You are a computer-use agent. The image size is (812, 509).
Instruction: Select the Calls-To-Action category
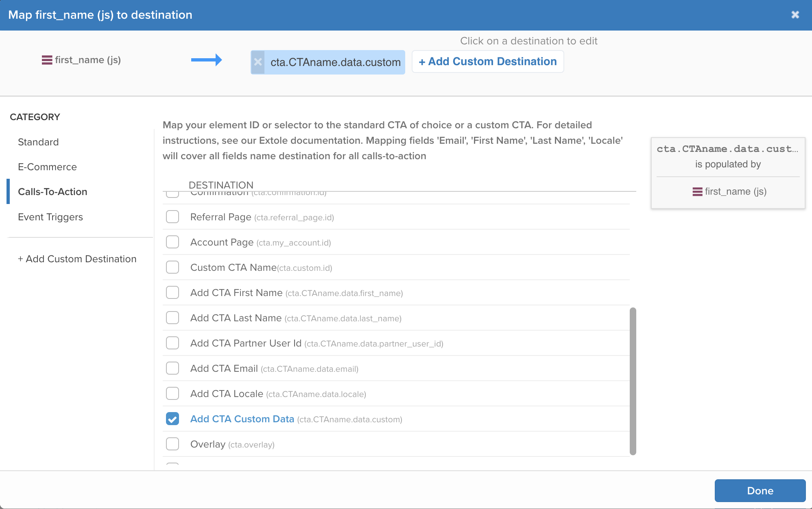coord(52,192)
